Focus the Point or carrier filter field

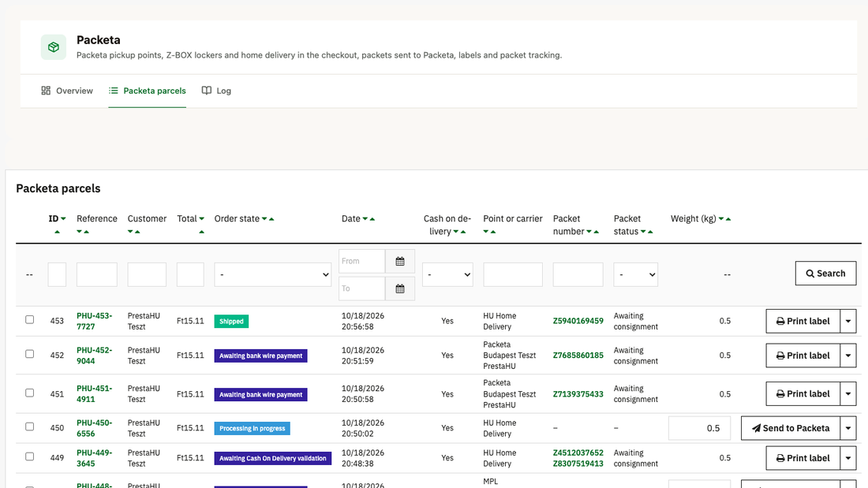point(513,274)
